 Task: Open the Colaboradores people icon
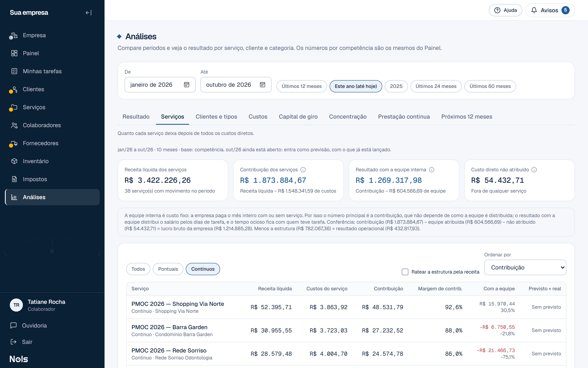14,125
